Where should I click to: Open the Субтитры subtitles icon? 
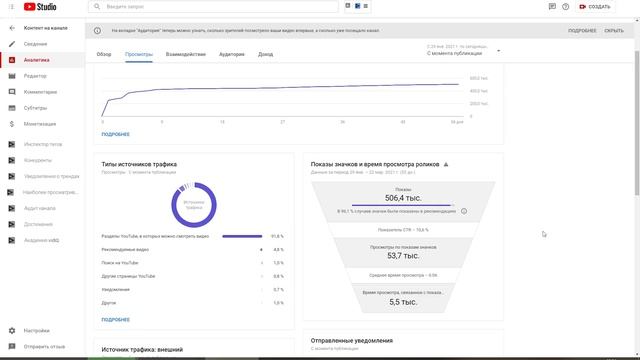12,108
